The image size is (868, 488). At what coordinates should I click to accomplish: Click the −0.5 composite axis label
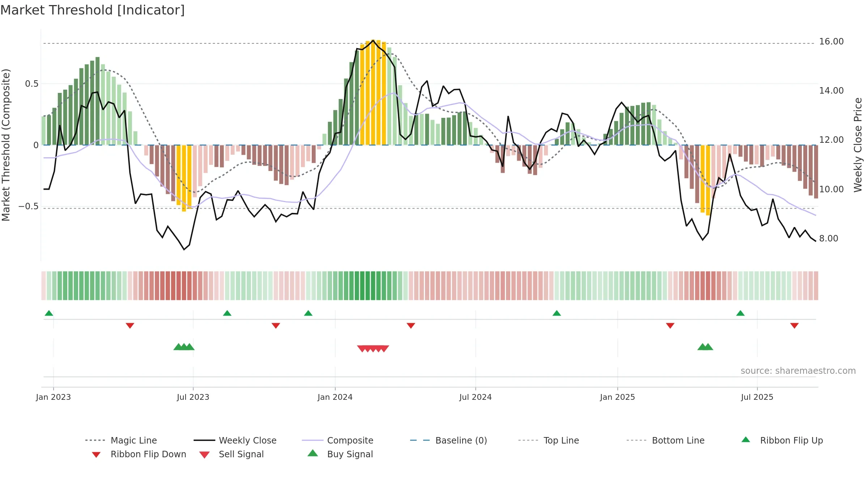(x=28, y=206)
